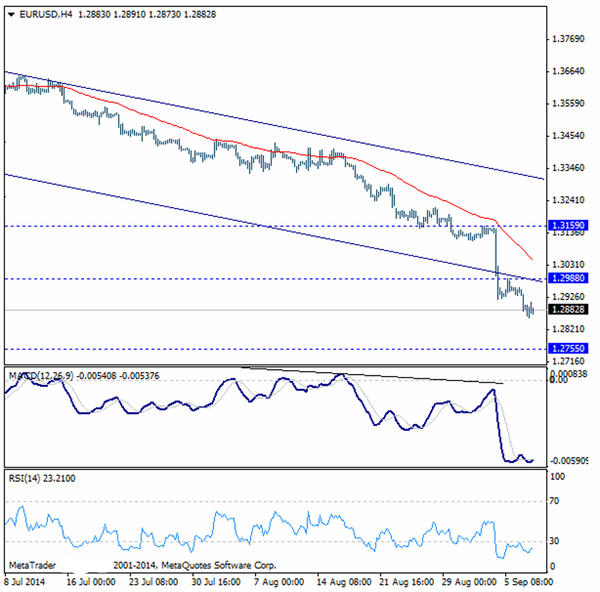
Task: Click the 1.27550 support level label
Action: [569, 348]
